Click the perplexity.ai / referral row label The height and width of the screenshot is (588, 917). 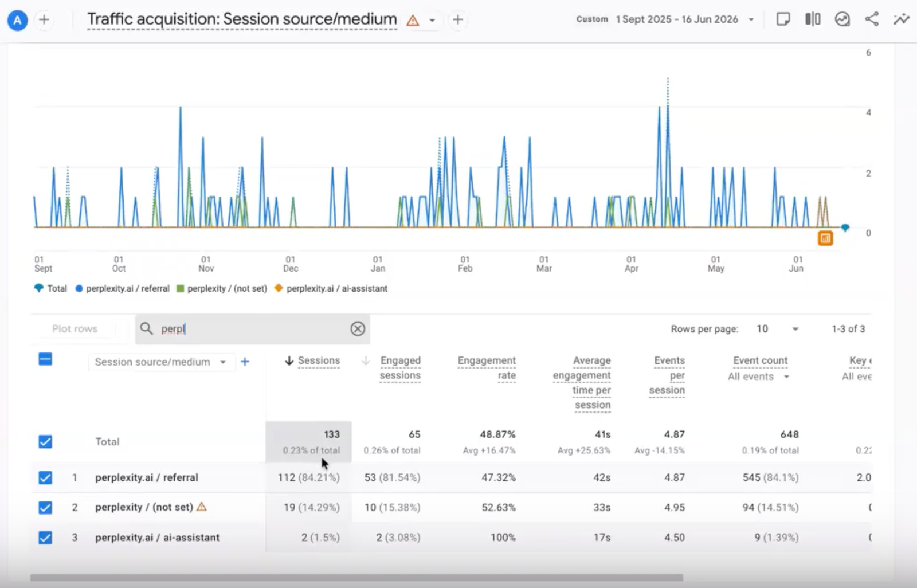pyautogui.click(x=147, y=477)
